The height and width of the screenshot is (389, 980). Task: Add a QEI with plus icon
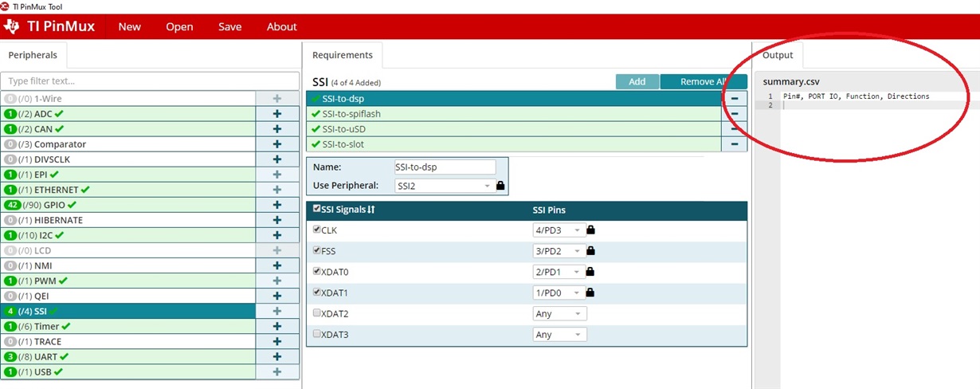277,296
